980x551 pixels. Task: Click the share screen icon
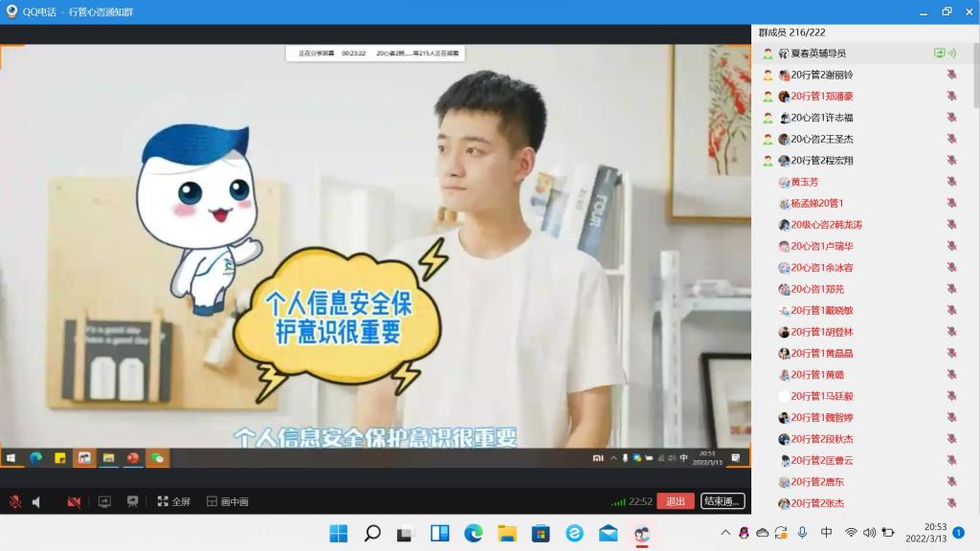pos(104,501)
